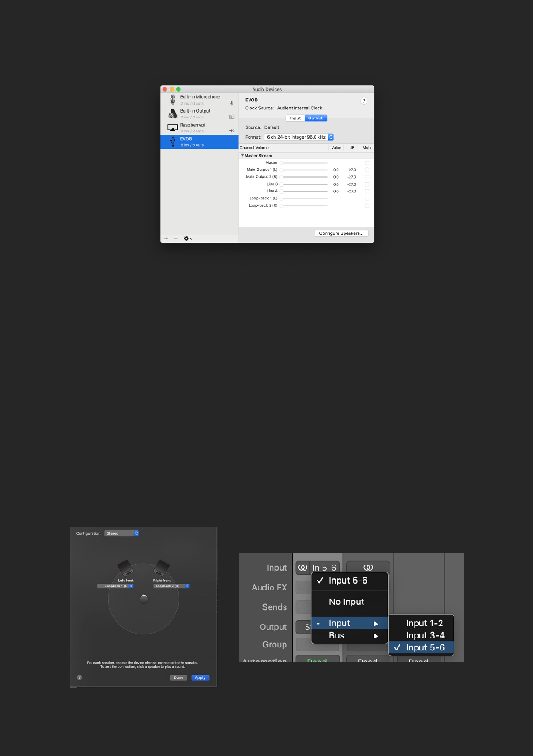The height and width of the screenshot is (756, 533).
Task: Mute Loop-back 1 (L) channel
Action: [367, 199]
